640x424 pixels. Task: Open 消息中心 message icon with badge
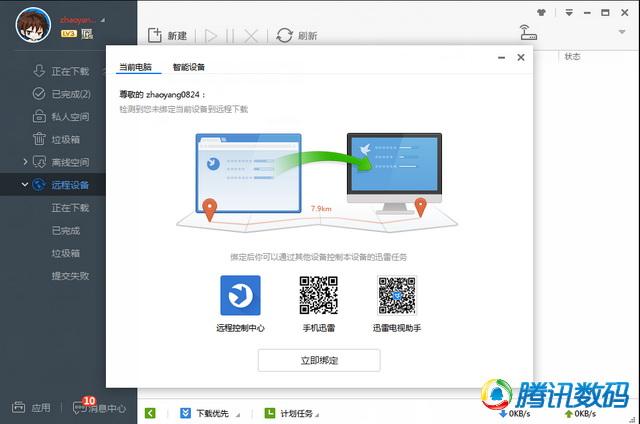(80, 407)
